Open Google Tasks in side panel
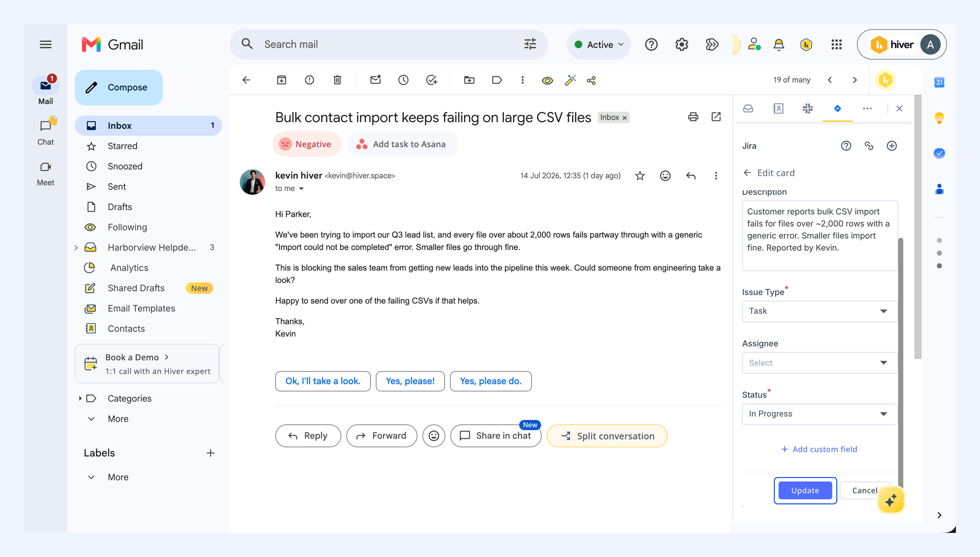 point(939,154)
